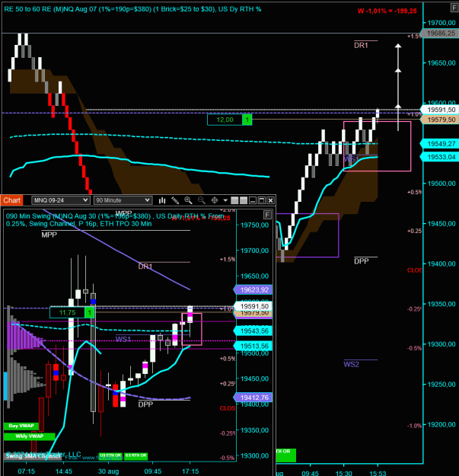Screen dimensions: 459x476
Task: Select the white 19591,50 marker in inner chart
Action: pyautogui.click(x=253, y=306)
